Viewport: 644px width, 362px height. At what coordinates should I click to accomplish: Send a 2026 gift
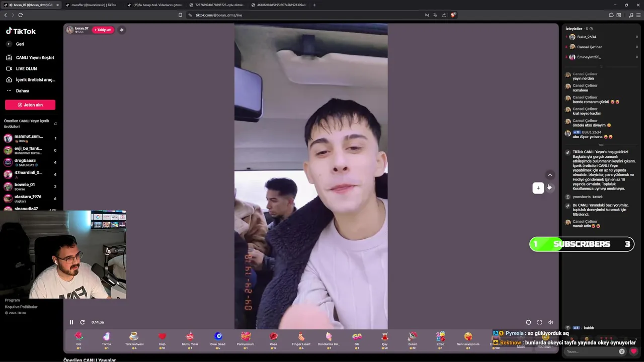440,340
